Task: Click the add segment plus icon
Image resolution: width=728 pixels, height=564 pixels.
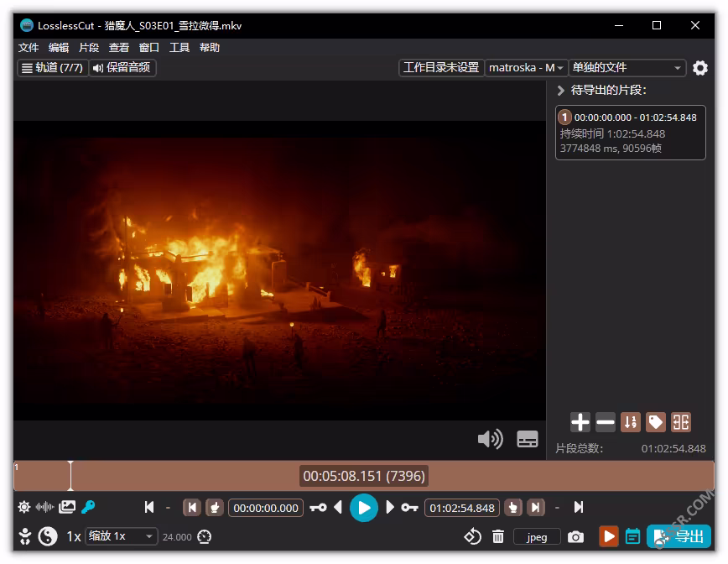Action: [580, 422]
